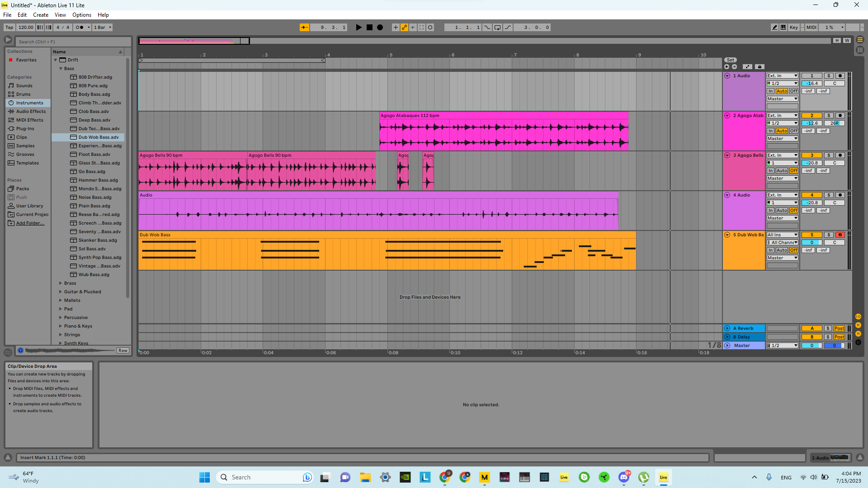This screenshot has height=488, width=868.
Task: Expand the Brass folder
Action: [x=61, y=283]
